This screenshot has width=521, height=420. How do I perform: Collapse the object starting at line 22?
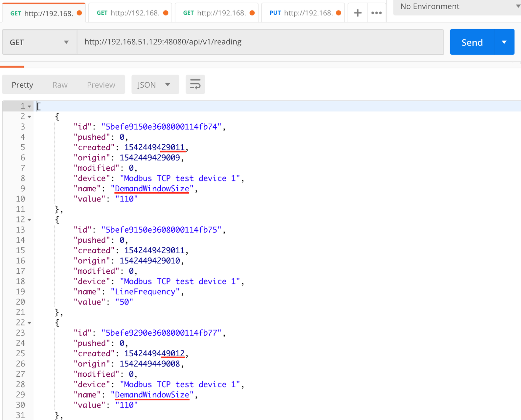point(30,323)
